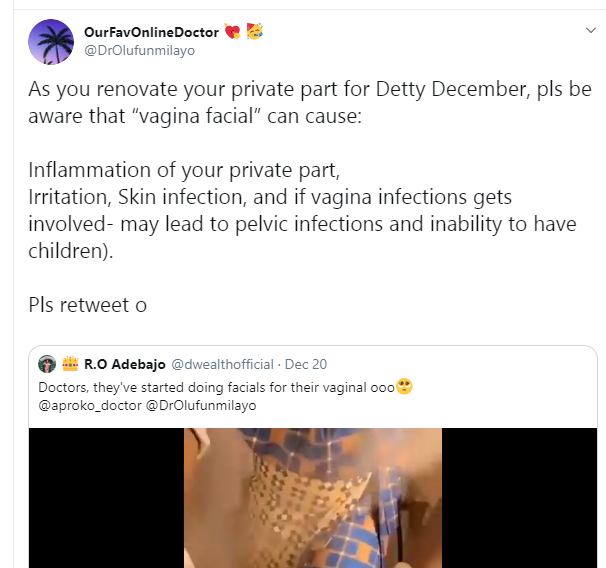Viewport: 606px width, 568px height.
Task: Click the 'Inflammation of your private part' line
Action: pos(191,170)
